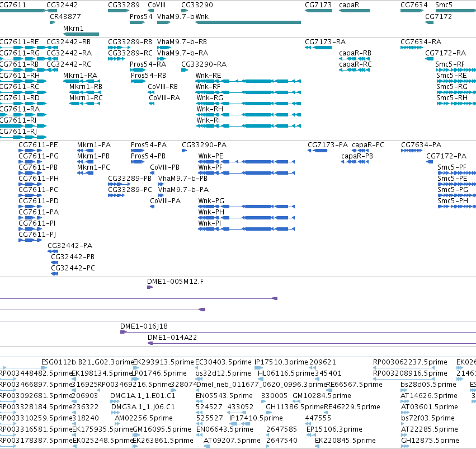Viewport: 476px width, 449px height.
Task: Open transcript label 'CoVIII-RB'
Action: (163, 87)
